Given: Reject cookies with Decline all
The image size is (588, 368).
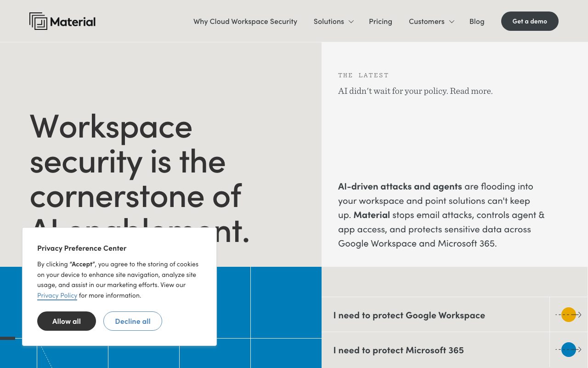Looking at the screenshot, I should [x=133, y=321].
